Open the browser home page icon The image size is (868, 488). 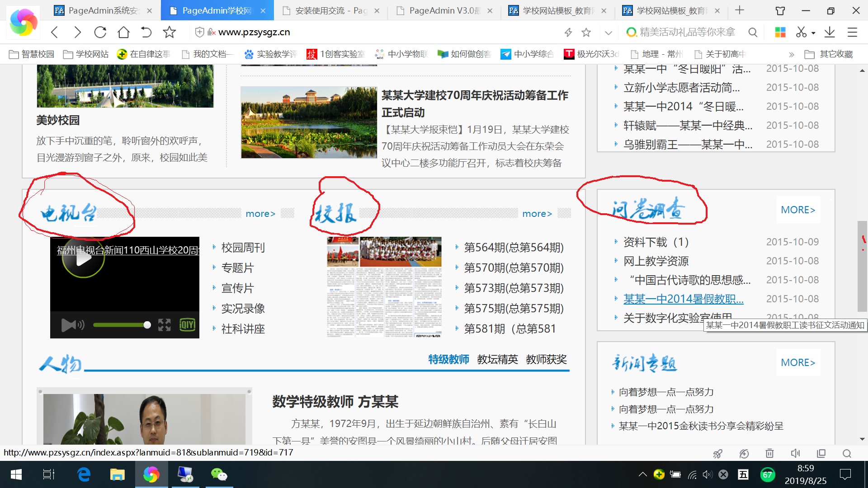coord(123,32)
